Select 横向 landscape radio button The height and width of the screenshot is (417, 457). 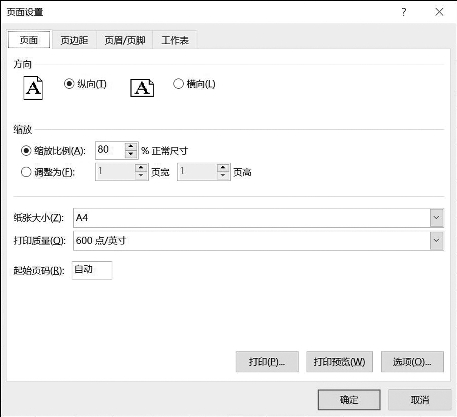pos(178,84)
